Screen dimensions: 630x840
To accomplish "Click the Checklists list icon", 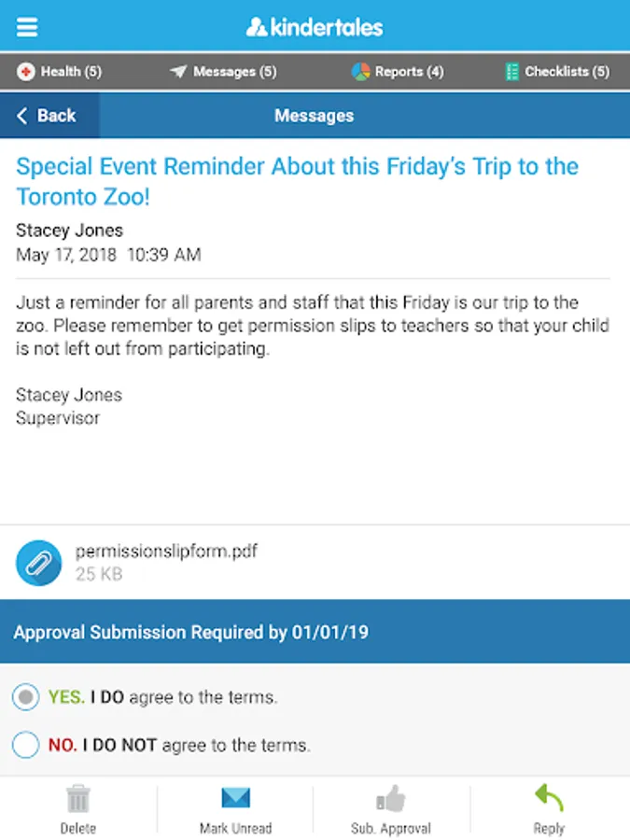I will coord(511,72).
